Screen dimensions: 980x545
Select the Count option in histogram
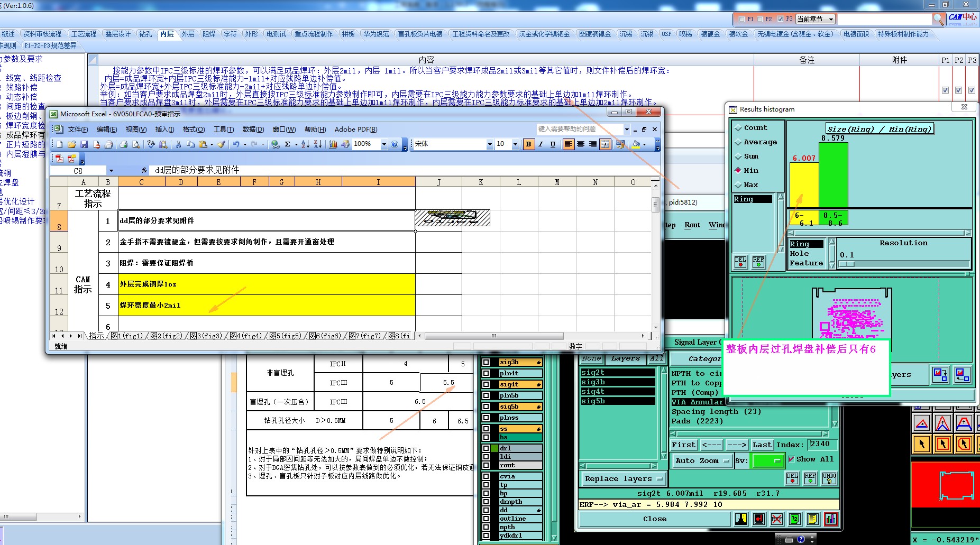coord(755,127)
